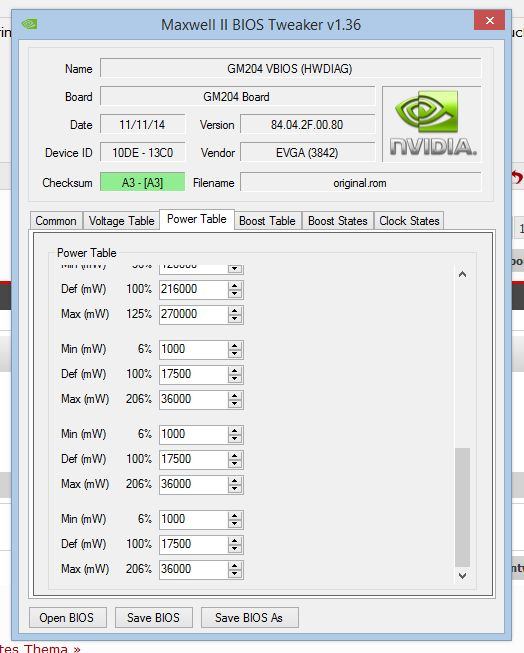
Task: Increase the last Max 36000 value at bottom
Action: point(235,565)
